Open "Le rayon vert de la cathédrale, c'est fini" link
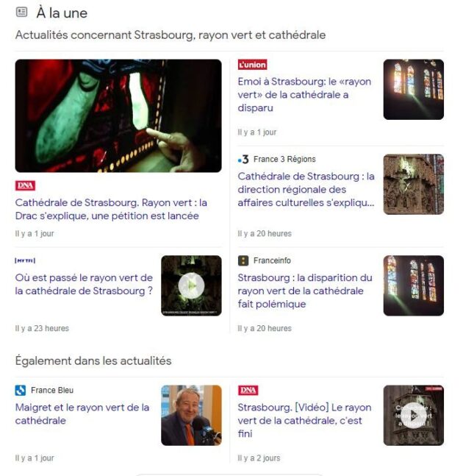Viewport: 463px width, 476px height. [304, 420]
